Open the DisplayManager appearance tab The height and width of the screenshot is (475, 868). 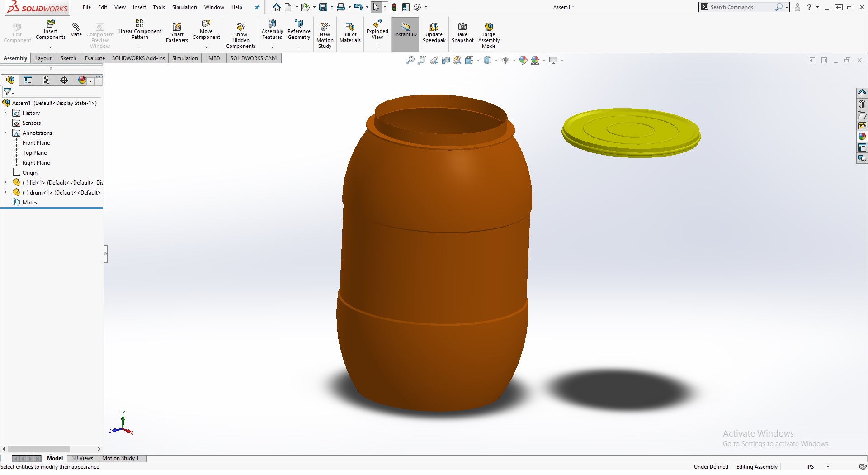coord(82,80)
